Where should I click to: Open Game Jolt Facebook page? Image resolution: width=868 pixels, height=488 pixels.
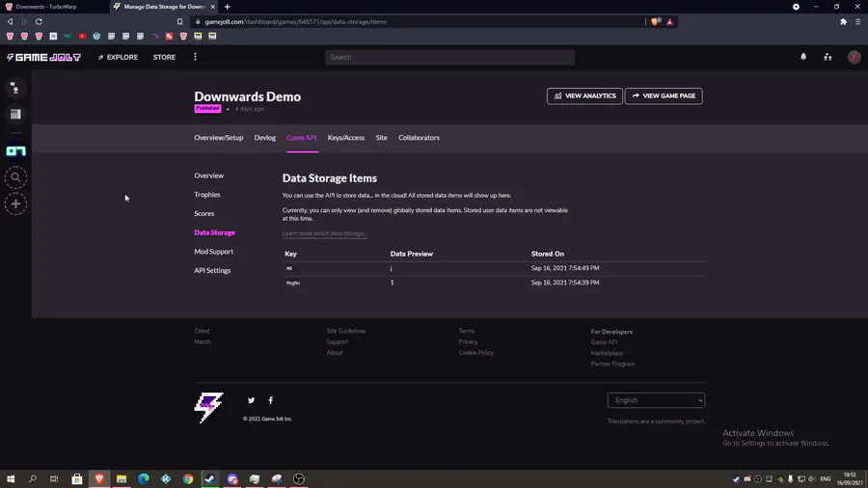click(x=271, y=400)
